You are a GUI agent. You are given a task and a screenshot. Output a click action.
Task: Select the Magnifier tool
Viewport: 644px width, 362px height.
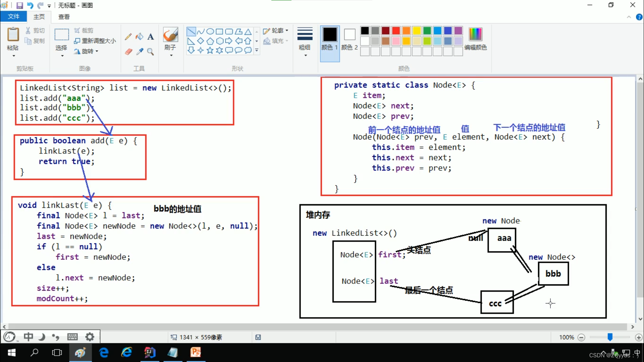[x=151, y=52]
